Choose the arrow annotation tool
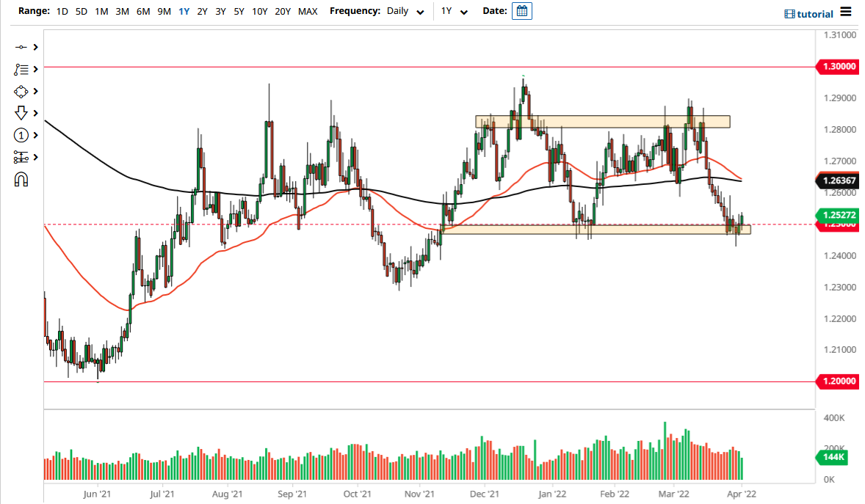The width and height of the screenshot is (865, 504). (22, 114)
